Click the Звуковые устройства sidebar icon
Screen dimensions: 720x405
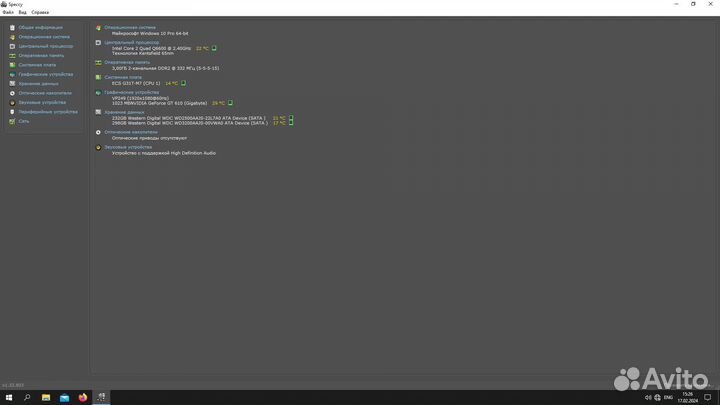(x=12, y=102)
